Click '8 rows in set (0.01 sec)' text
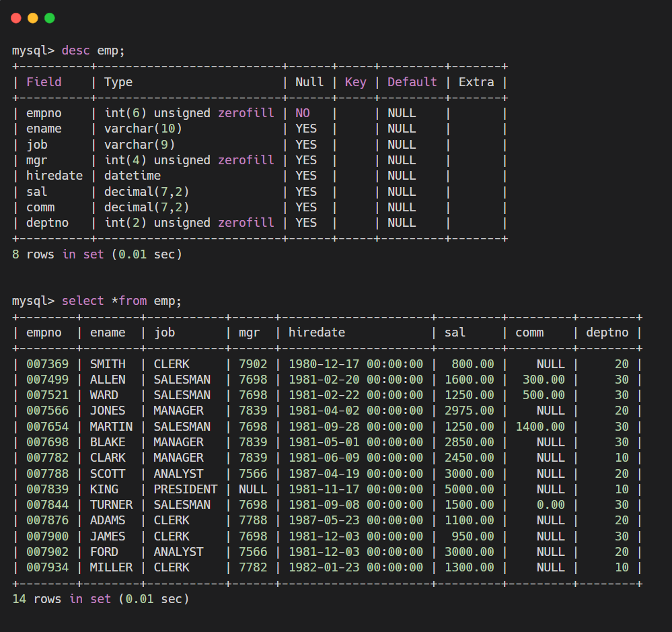 click(x=98, y=254)
